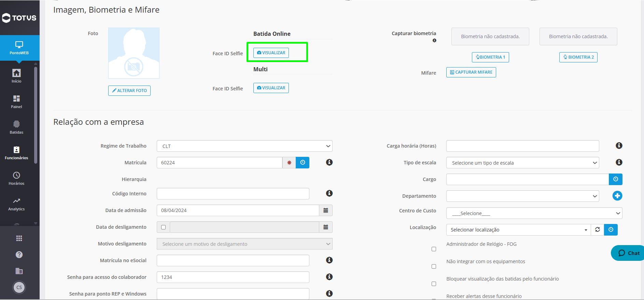
Task: Open Regime de Trabalho dropdown
Action: pos(244,146)
